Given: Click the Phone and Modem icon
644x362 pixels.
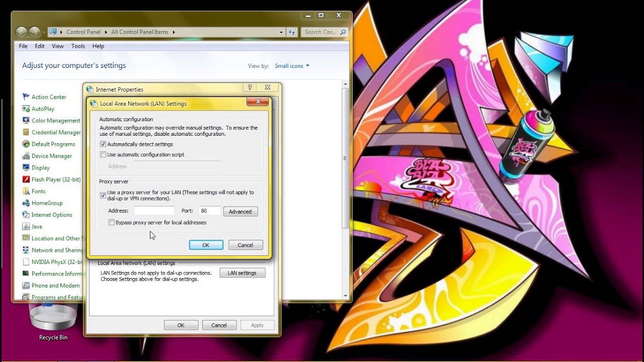Looking at the screenshot, I should (x=26, y=286).
